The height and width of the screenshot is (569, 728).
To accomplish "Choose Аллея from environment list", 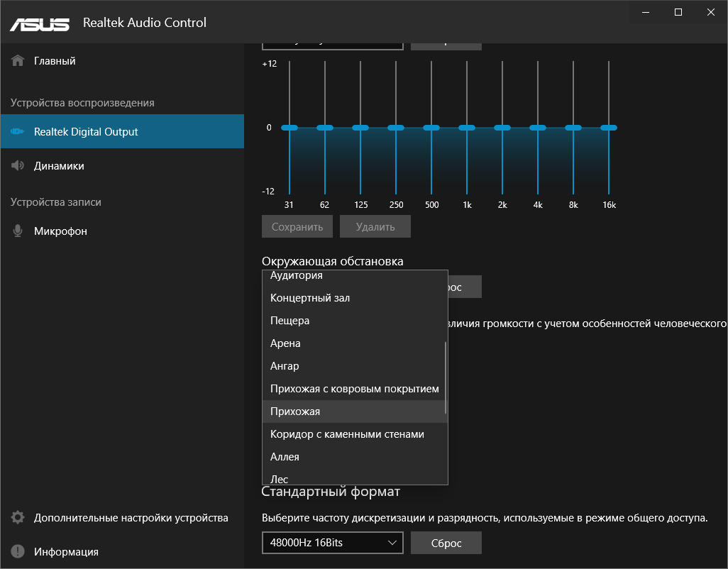I will click(355, 457).
